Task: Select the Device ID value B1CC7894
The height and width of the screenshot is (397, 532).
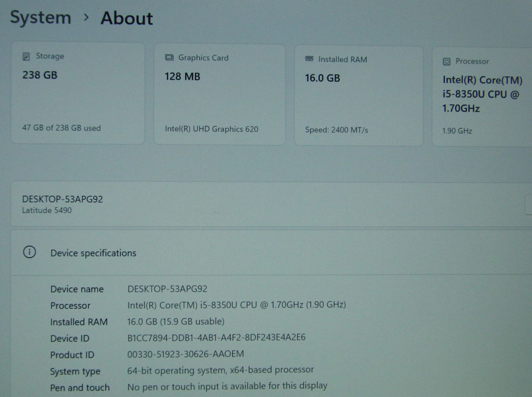Action: click(216, 337)
